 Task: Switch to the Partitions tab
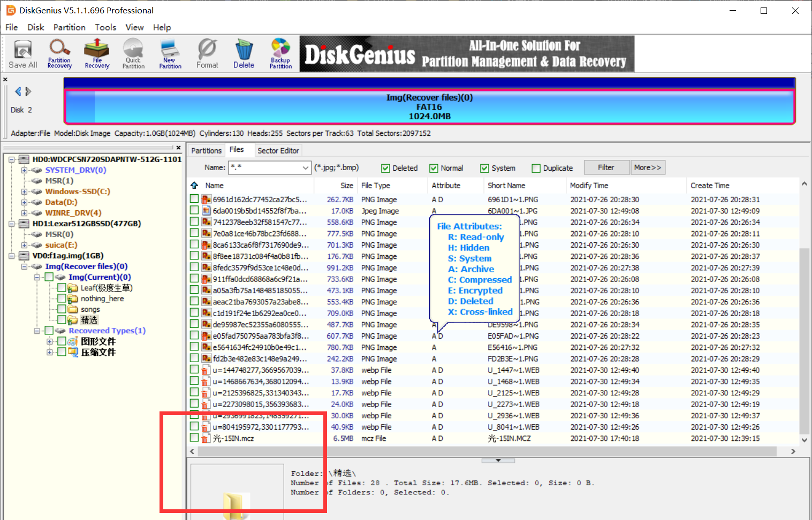(206, 151)
